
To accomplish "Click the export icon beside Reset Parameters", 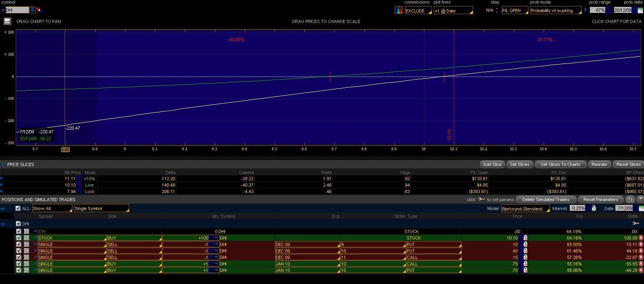I will [x=630, y=200].
